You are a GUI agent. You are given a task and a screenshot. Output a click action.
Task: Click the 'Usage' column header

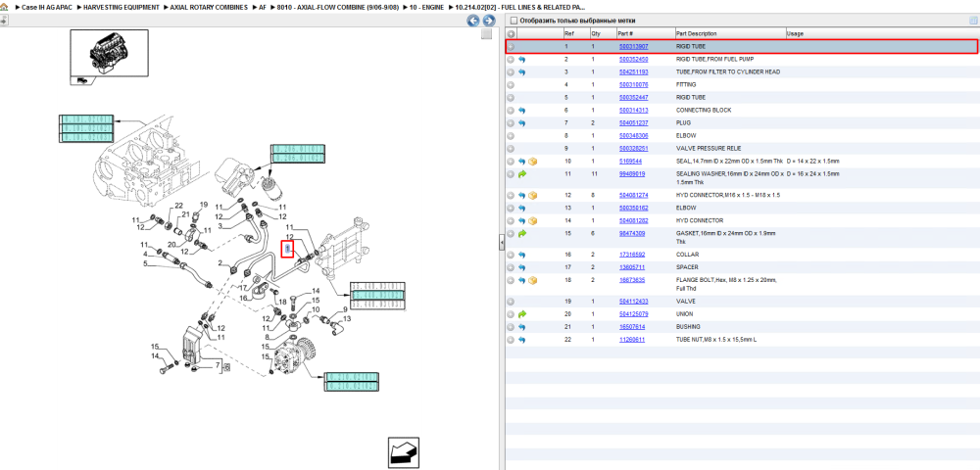point(795,33)
